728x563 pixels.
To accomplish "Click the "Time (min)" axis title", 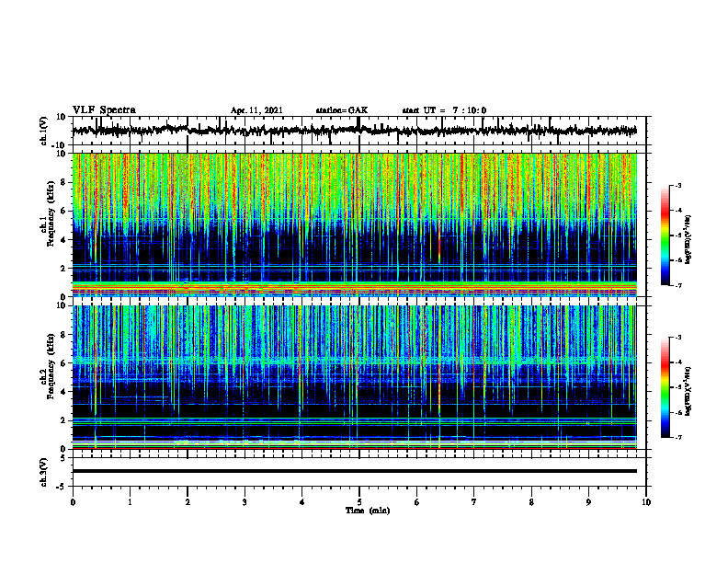I will pos(368,511).
